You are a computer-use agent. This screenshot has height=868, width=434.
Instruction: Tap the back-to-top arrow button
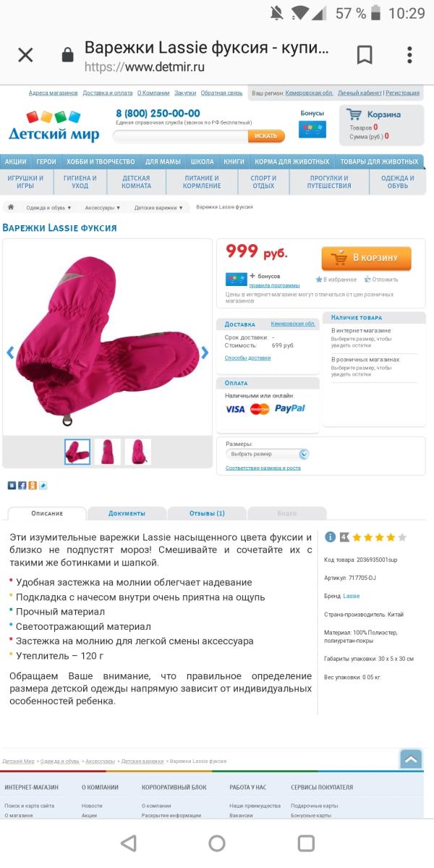click(411, 759)
